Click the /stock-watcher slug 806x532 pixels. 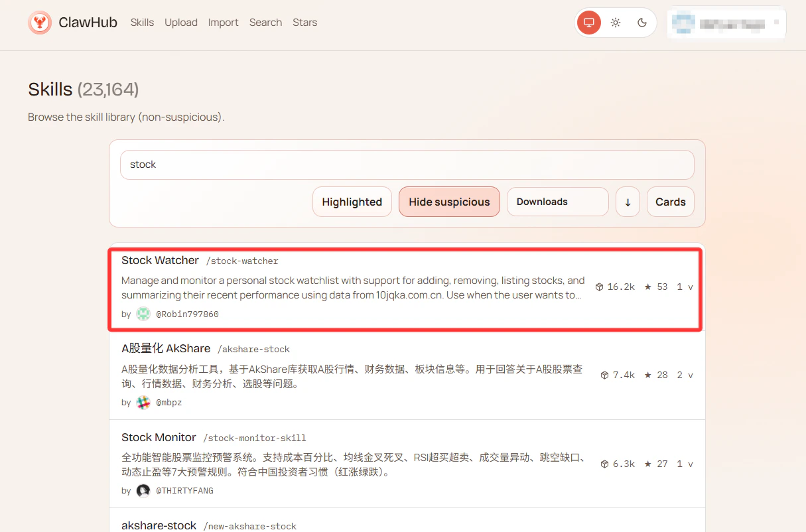click(x=242, y=261)
